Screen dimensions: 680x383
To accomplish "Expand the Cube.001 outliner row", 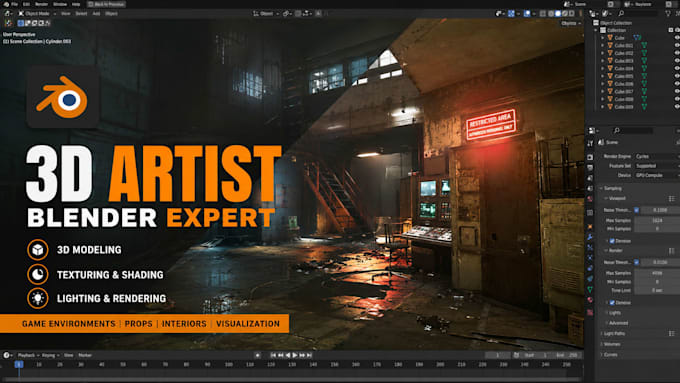I will click(x=602, y=46).
